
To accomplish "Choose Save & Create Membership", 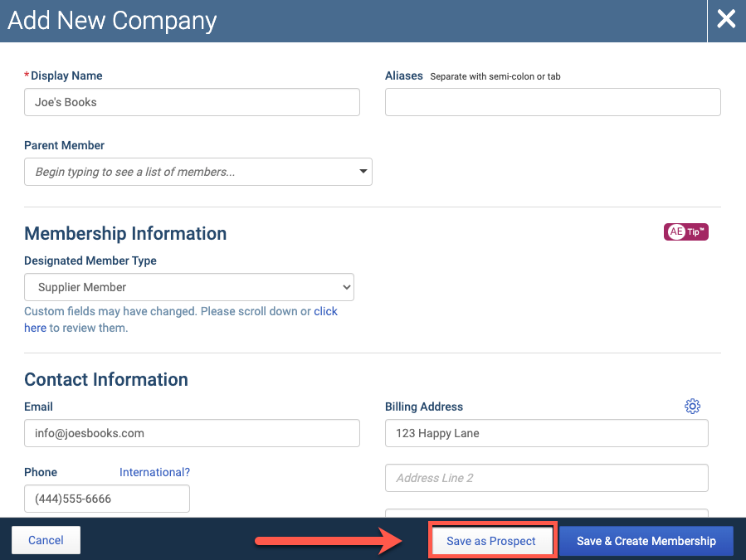I will 646,540.
